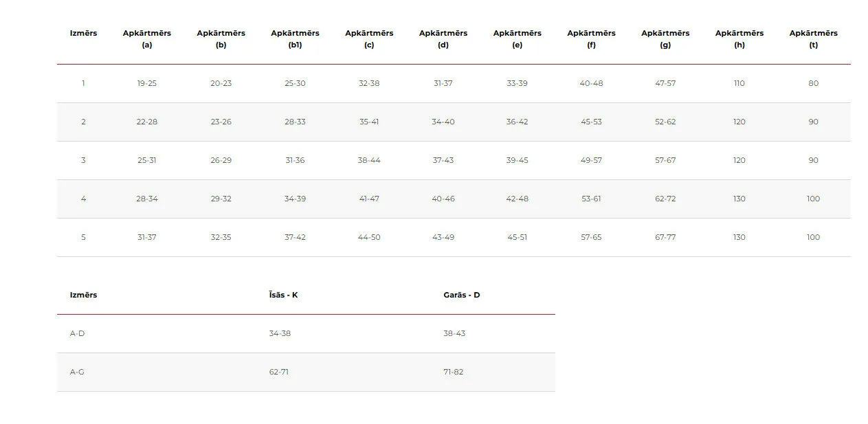
Task: Select the Apkārtmērs (t) column header
Action: coord(813,38)
